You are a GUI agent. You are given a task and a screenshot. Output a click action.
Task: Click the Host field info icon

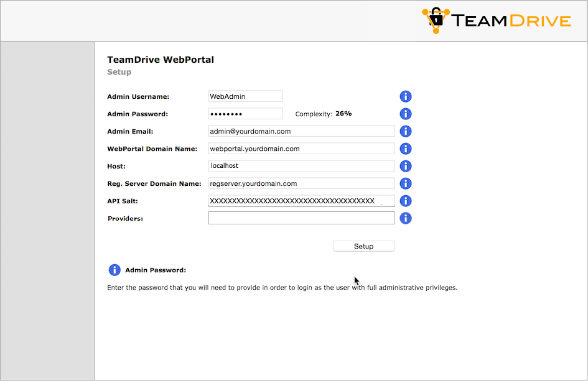coord(405,166)
